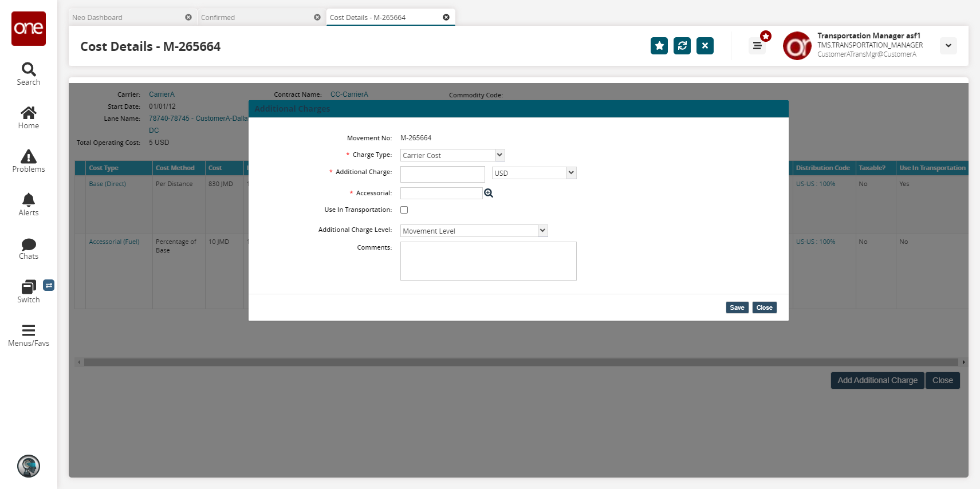Focus the Accessorial input field
The height and width of the screenshot is (489, 980).
(442, 193)
